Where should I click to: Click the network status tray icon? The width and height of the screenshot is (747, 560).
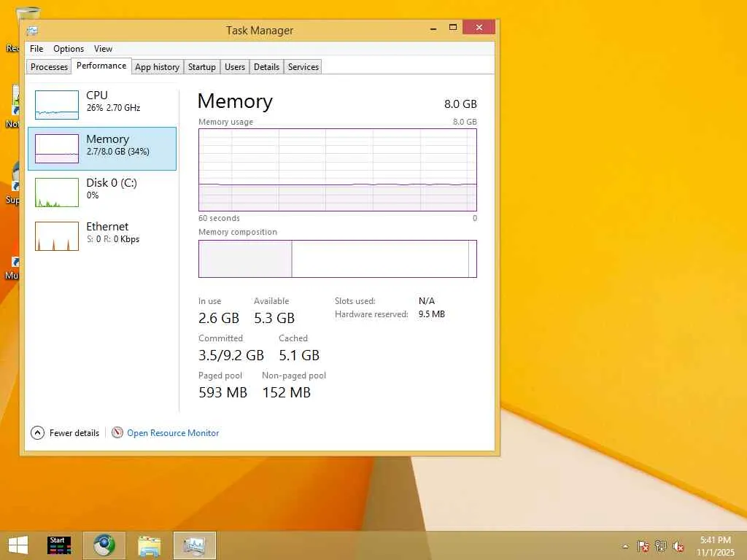click(x=661, y=546)
